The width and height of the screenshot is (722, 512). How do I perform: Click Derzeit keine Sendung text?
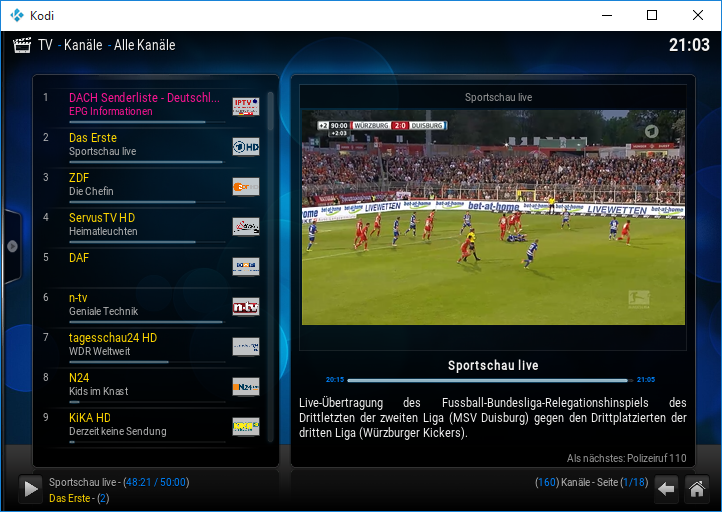118,431
